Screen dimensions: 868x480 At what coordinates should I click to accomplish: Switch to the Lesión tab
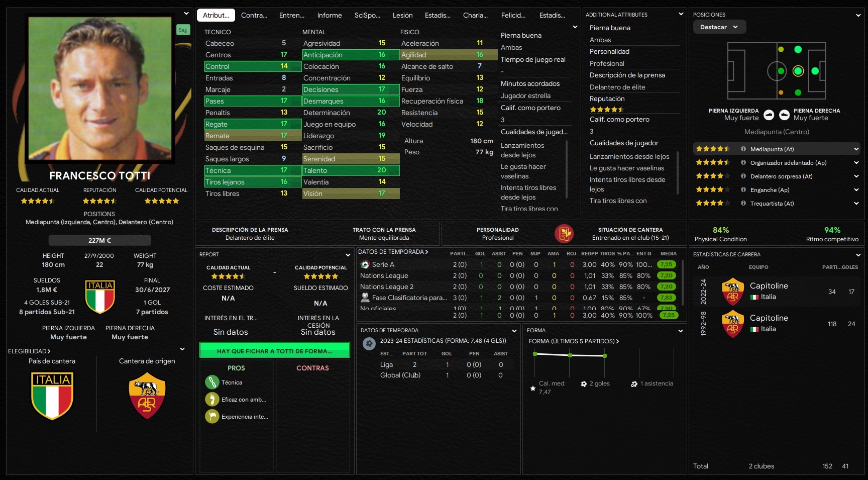[403, 16]
